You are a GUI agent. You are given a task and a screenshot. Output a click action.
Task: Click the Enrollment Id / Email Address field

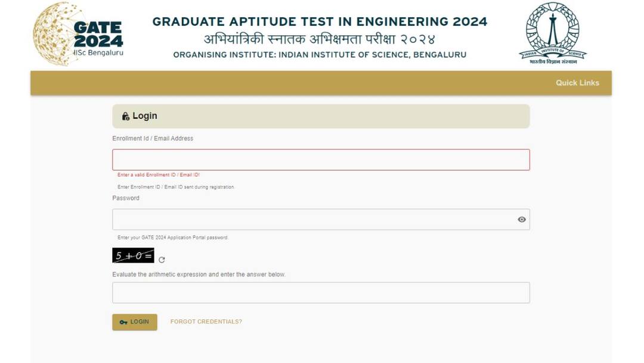click(x=321, y=159)
